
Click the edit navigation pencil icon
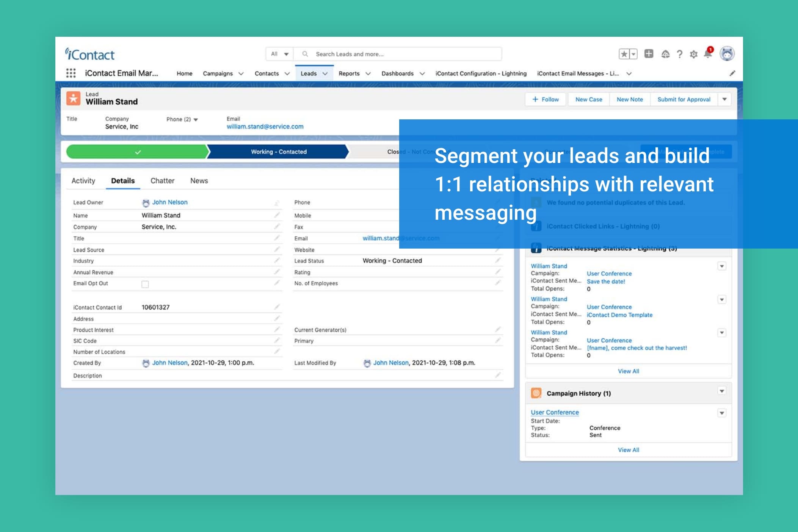[x=732, y=74]
